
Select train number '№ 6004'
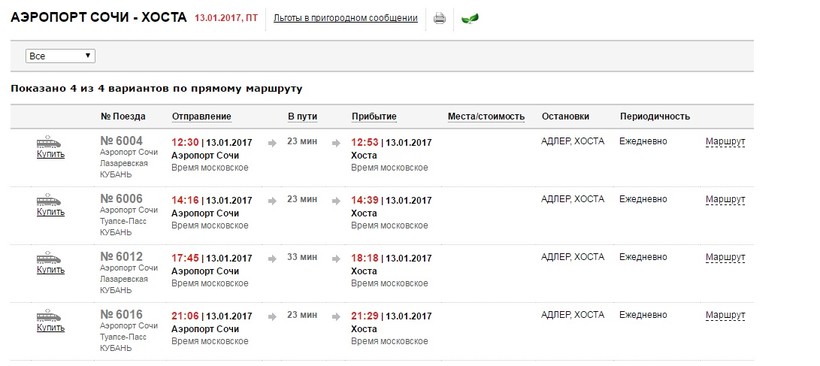(121, 141)
